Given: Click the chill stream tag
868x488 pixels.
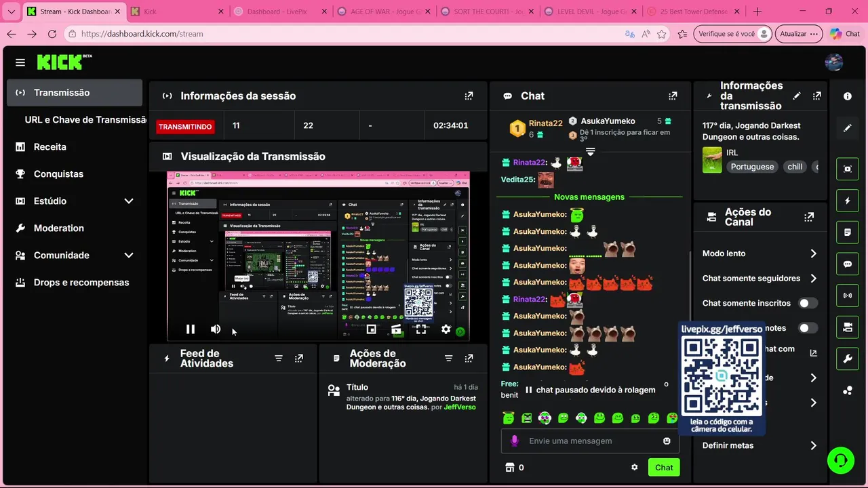Looking at the screenshot, I should tap(795, 167).
